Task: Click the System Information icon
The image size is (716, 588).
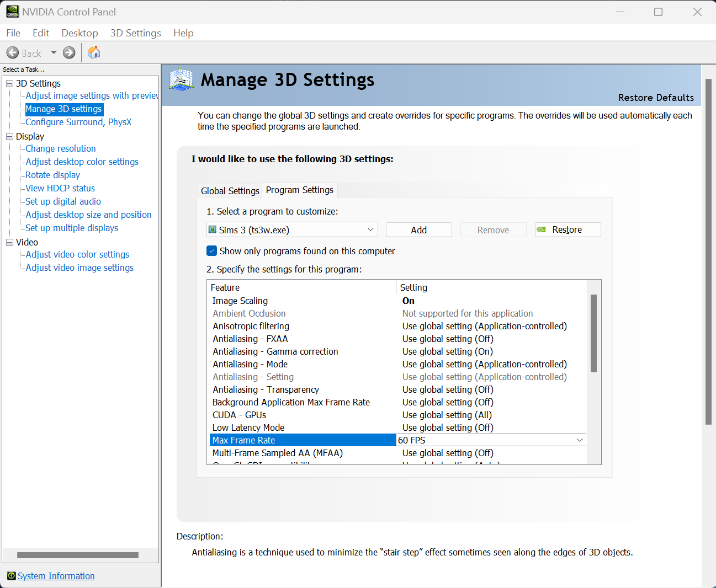Action: (x=11, y=576)
